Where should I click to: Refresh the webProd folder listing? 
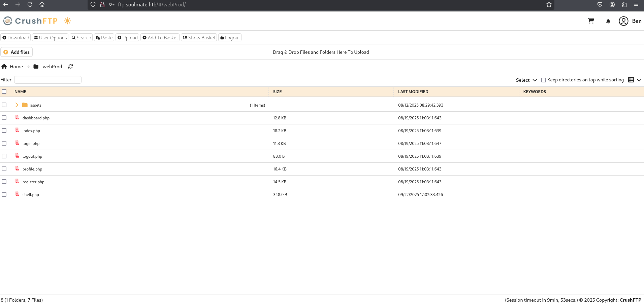point(70,67)
